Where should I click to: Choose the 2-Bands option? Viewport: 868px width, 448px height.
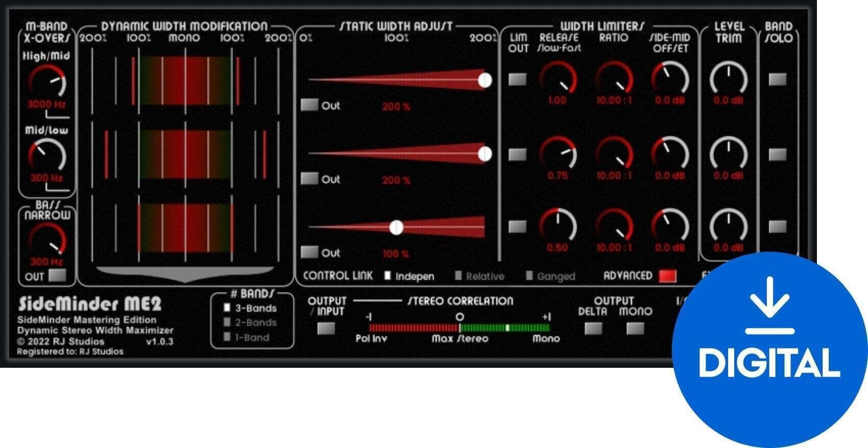(x=250, y=322)
